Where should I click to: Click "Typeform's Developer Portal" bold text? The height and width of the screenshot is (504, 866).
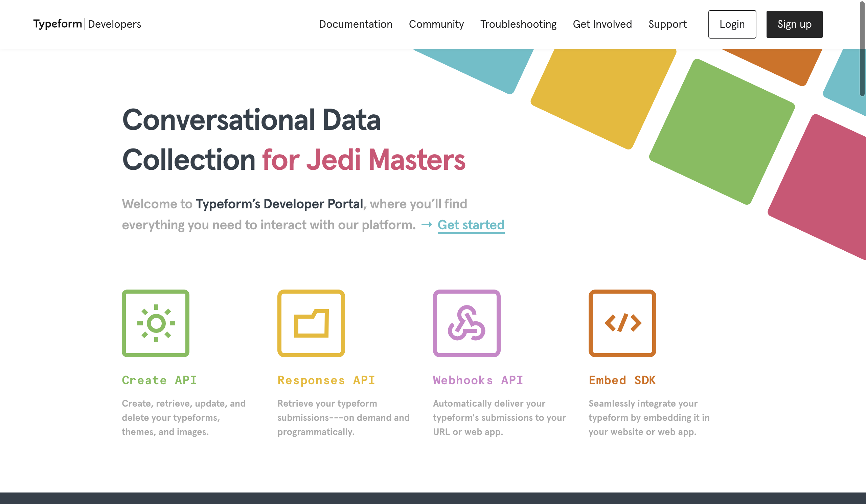(279, 204)
